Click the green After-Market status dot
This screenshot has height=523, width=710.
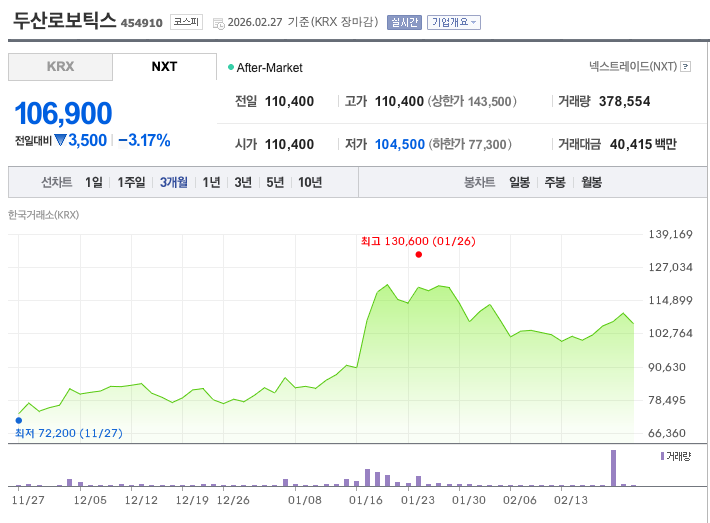pyautogui.click(x=231, y=67)
